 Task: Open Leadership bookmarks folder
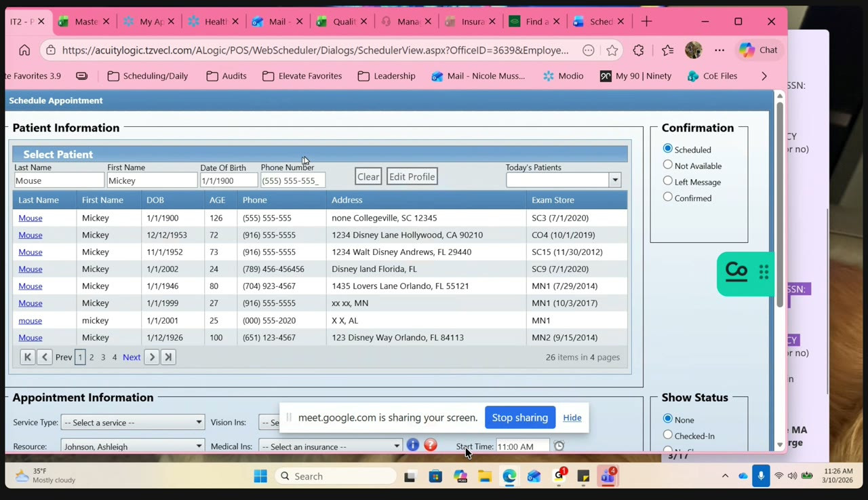tap(386, 76)
